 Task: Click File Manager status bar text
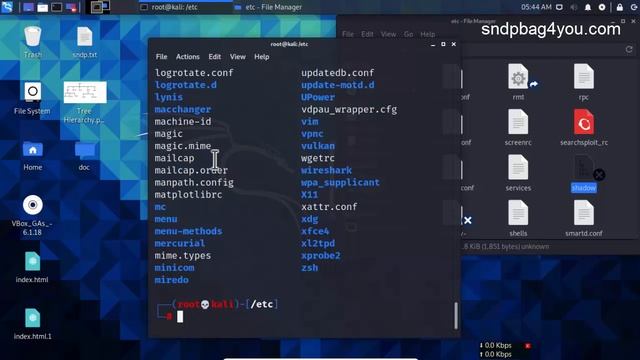coord(506,247)
